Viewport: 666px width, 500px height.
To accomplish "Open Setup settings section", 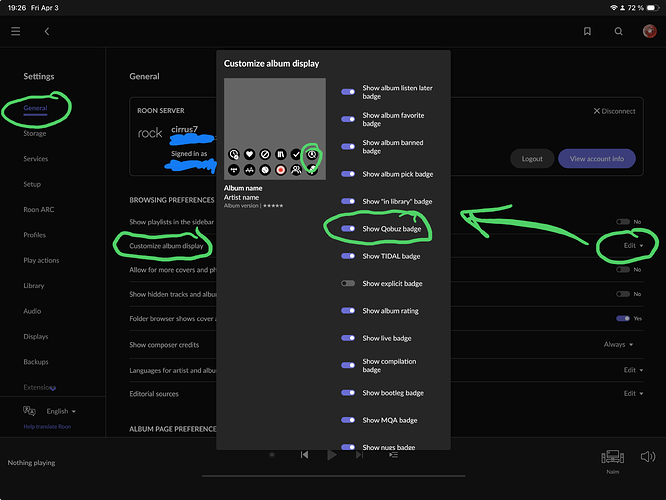I will (32, 184).
